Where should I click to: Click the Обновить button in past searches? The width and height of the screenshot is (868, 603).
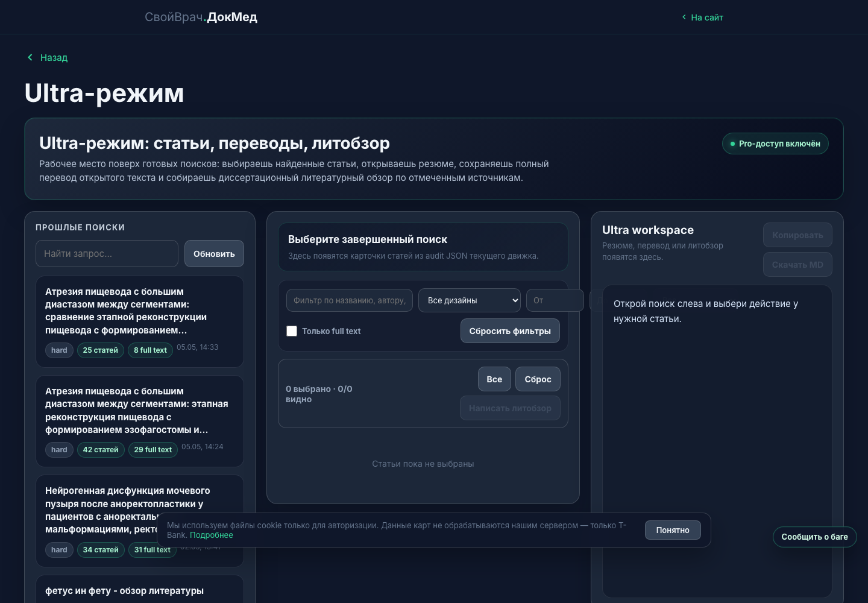pos(214,254)
